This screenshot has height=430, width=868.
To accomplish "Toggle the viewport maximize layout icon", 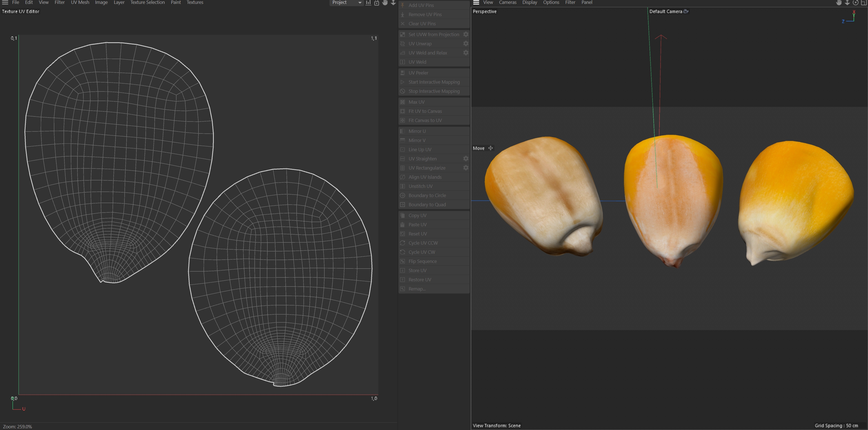I will (x=864, y=2).
